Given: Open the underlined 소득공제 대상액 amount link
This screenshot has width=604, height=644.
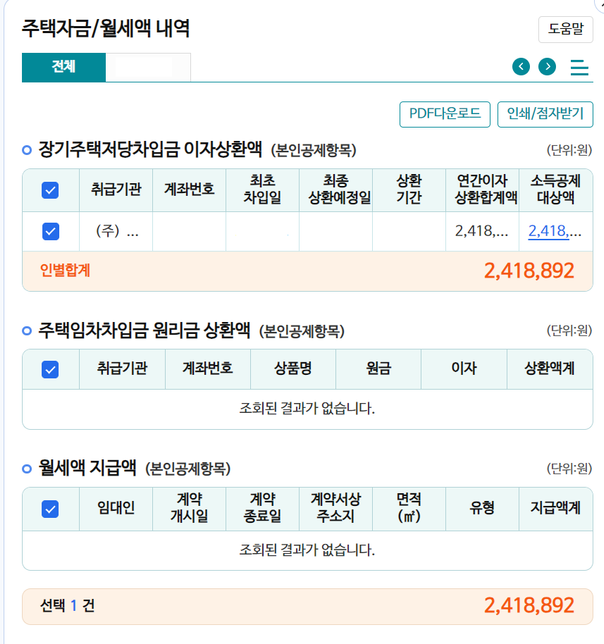Looking at the screenshot, I should tap(554, 231).
